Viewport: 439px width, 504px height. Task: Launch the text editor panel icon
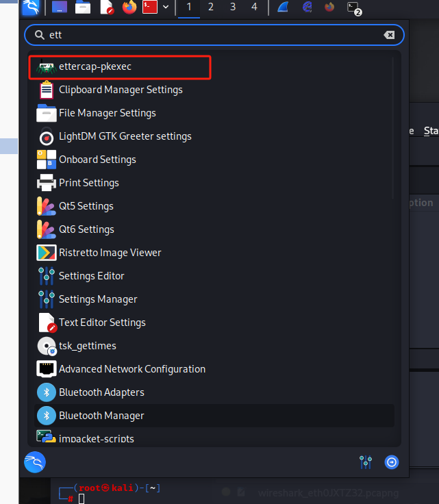pyautogui.click(x=107, y=7)
